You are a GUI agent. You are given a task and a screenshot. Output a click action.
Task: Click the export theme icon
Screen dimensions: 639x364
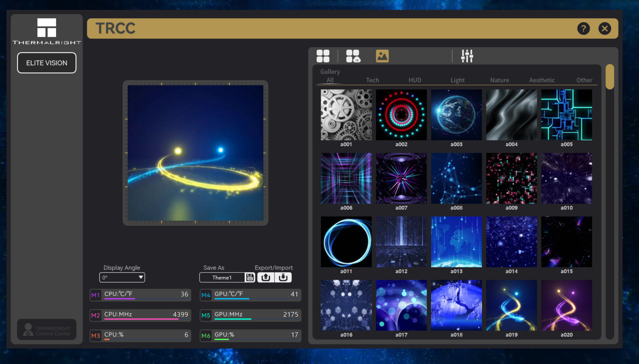pos(266,277)
